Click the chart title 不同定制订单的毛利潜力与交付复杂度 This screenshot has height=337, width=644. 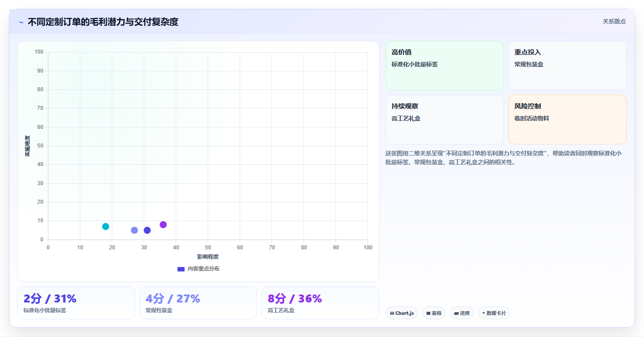pos(103,22)
